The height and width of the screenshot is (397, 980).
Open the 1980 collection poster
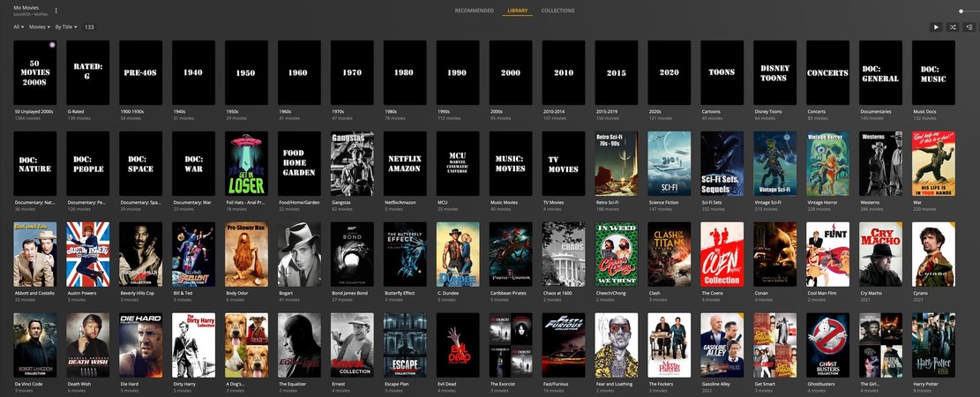click(x=404, y=72)
